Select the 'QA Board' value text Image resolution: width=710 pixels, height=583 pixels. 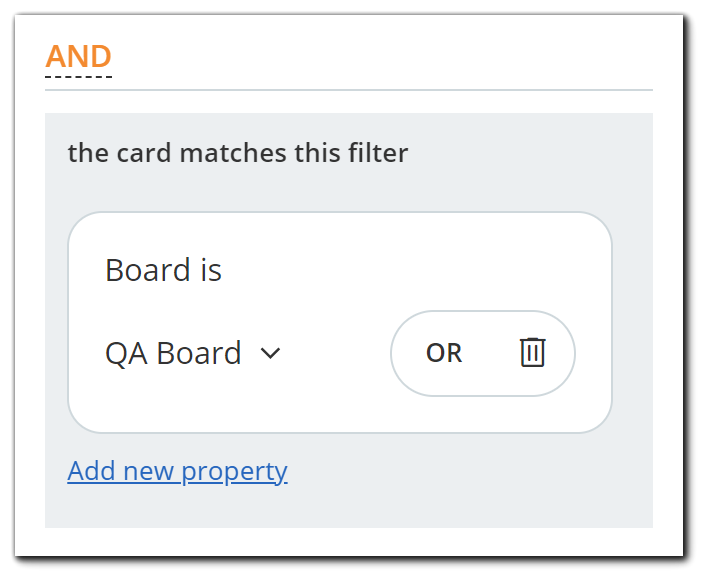(x=173, y=353)
